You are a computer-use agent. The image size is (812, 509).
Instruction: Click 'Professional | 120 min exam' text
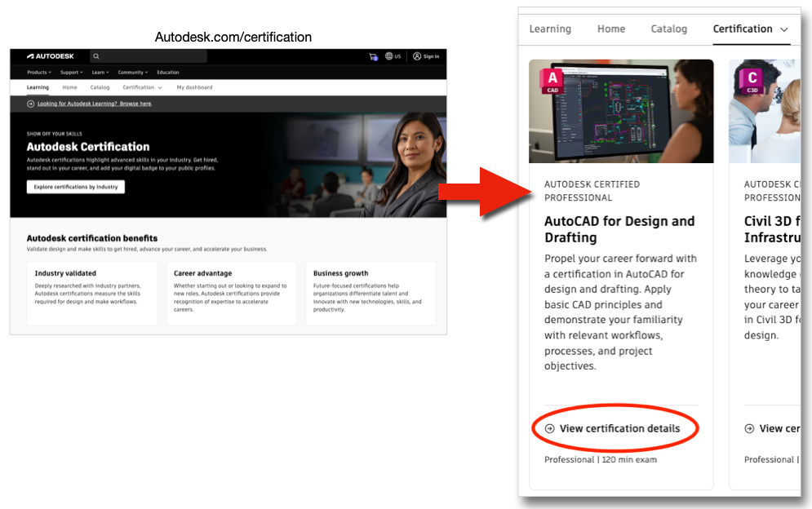point(600,459)
